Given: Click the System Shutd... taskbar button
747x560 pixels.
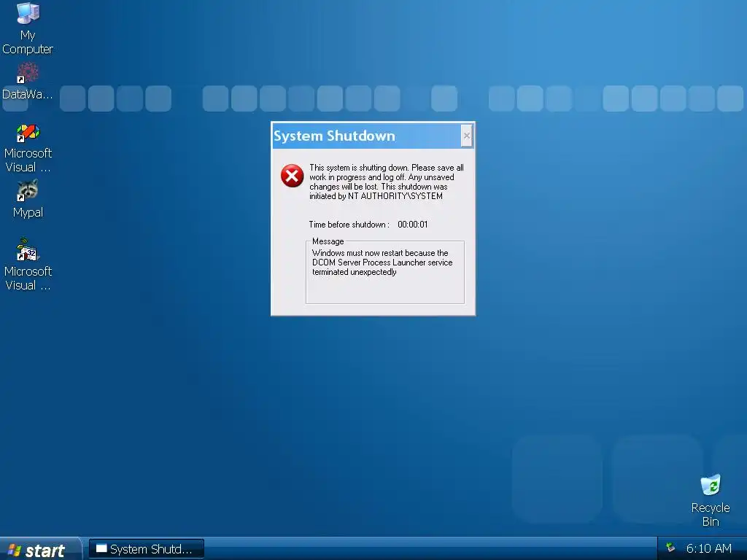Looking at the screenshot, I should [146, 549].
